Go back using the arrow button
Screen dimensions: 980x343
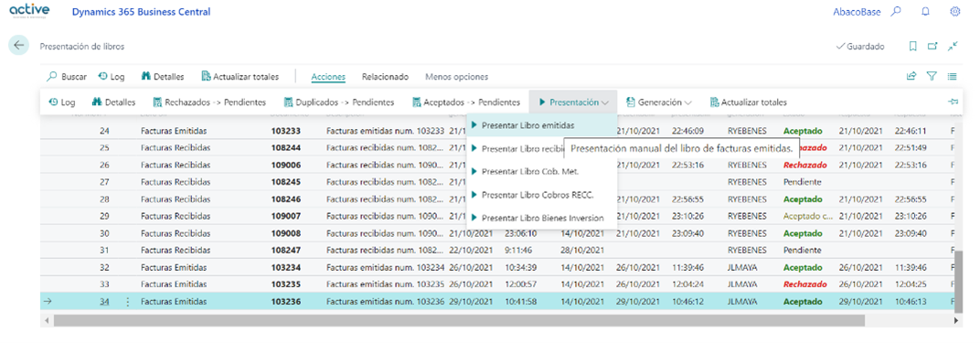click(x=19, y=46)
